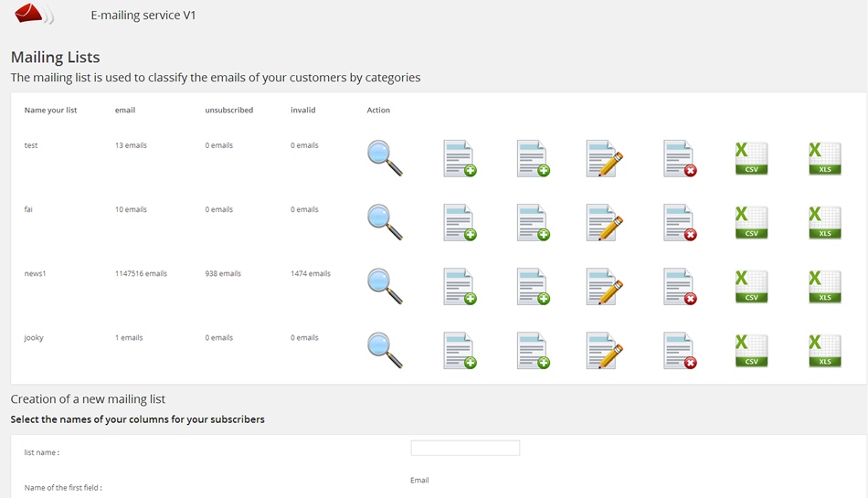
Task: Save jooky list as CSV
Action: coord(751,351)
